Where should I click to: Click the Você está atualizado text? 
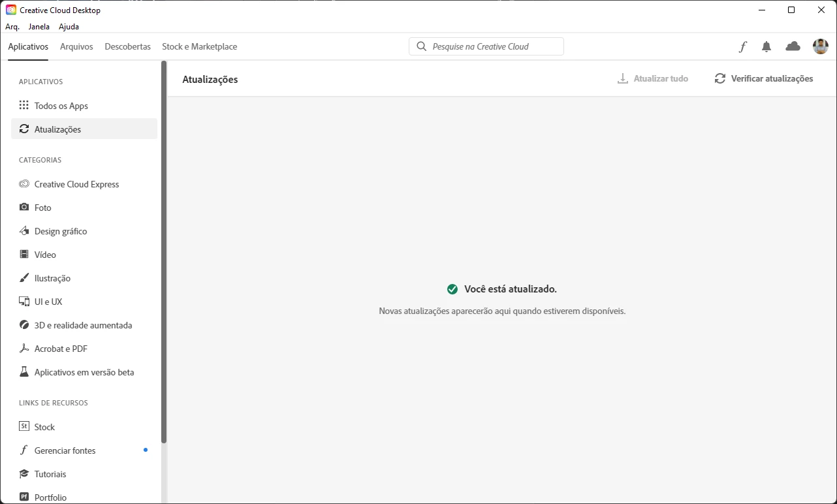[x=511, y=289]
